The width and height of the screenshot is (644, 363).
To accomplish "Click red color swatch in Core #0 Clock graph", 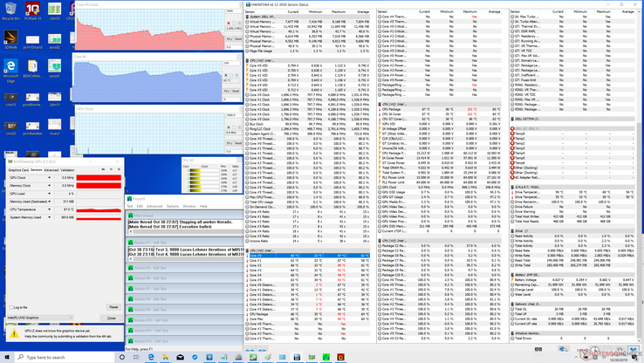I will click(x=230, y=23).
